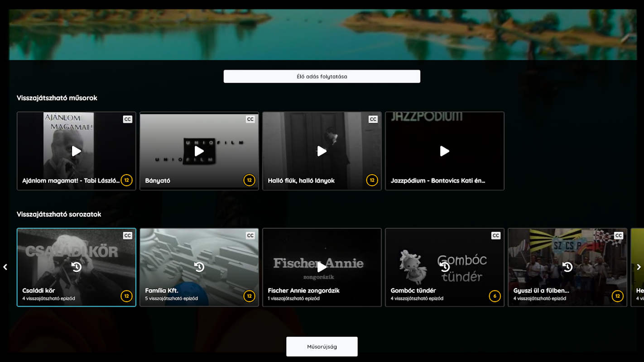The width and height of the screenshot is (644, 362).
Task: Open Jazzpódium - Bontovics Kati title
Action: (x=438, y=181)
